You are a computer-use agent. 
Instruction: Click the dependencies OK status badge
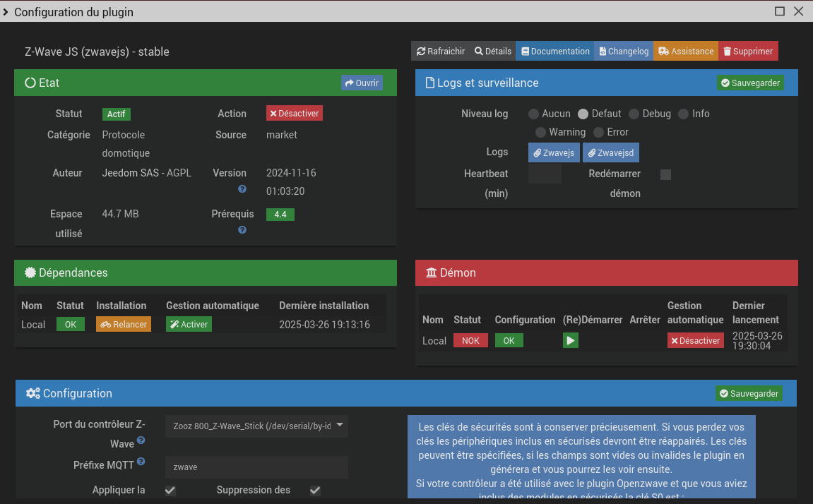coord(71,324)
